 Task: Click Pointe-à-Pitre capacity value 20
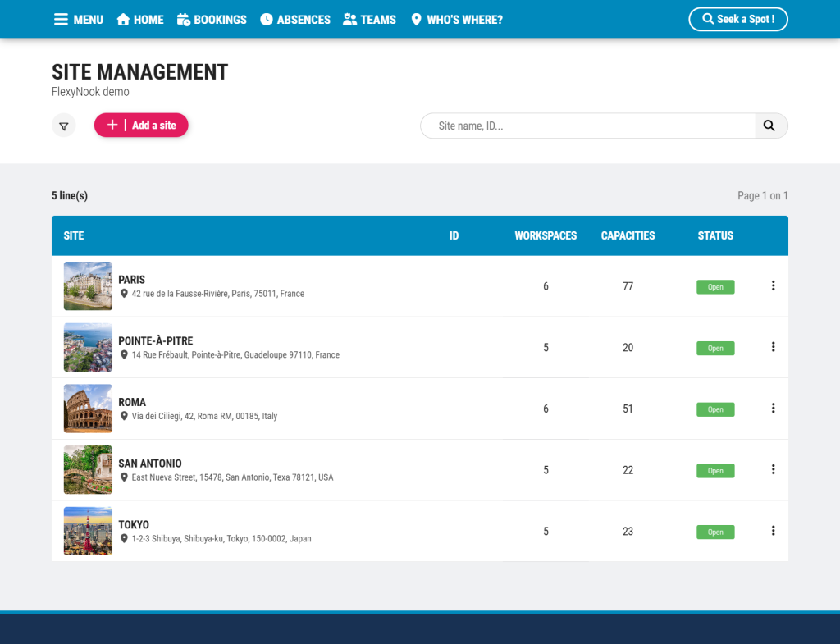point(628,348)
